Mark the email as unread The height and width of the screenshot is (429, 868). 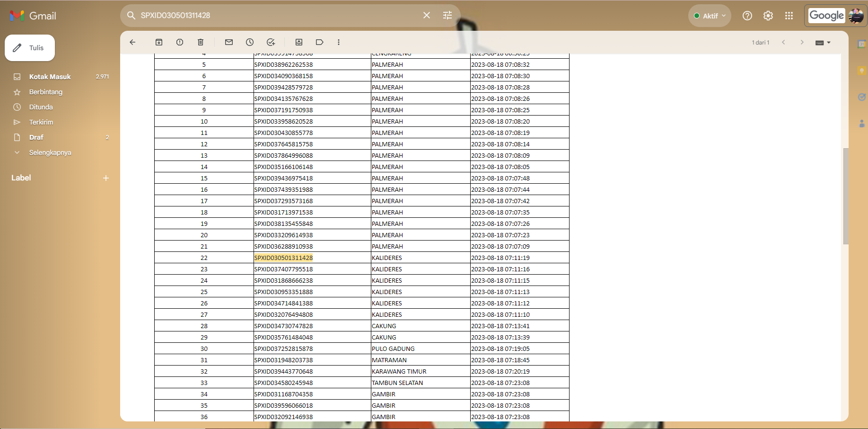click(229, 42)
